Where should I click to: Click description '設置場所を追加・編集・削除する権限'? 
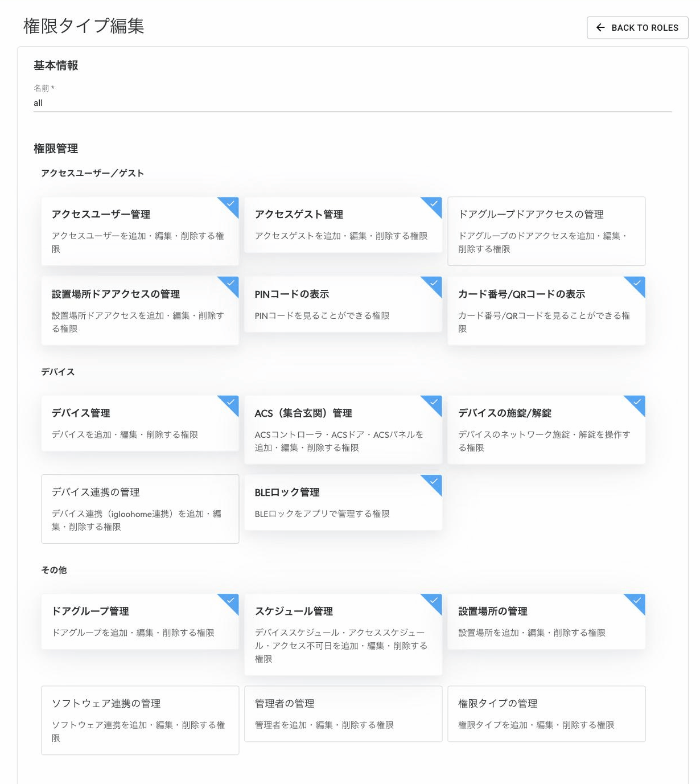[x=532, y=633]
